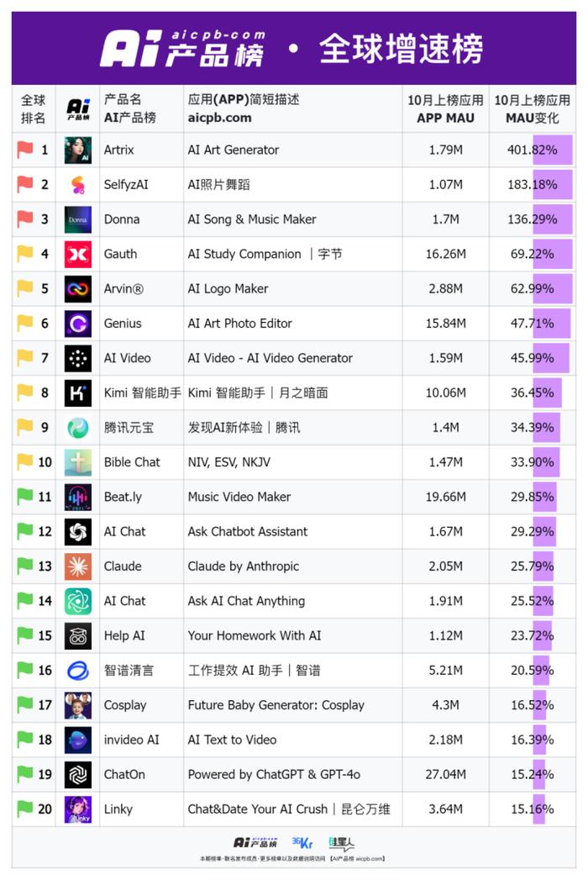588x880 pixels.
Task: Click the SelfyzAI app icon
Action: (78, 185)
